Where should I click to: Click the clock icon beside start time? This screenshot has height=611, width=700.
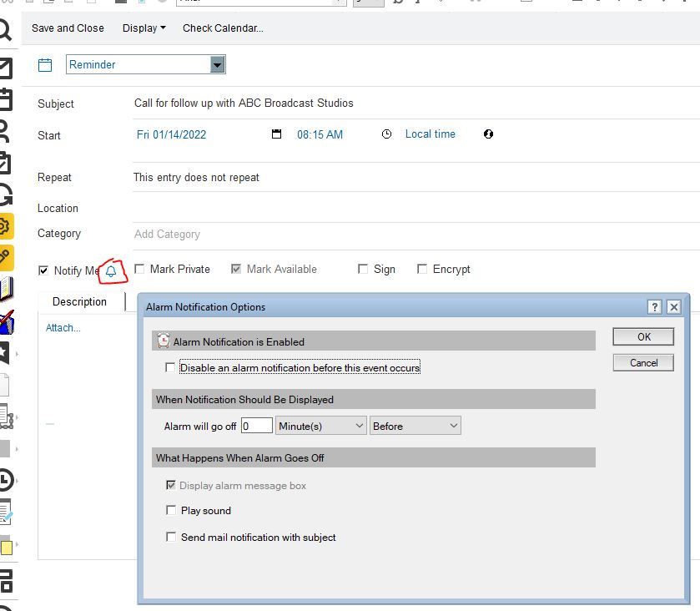(x=386, y=134)
